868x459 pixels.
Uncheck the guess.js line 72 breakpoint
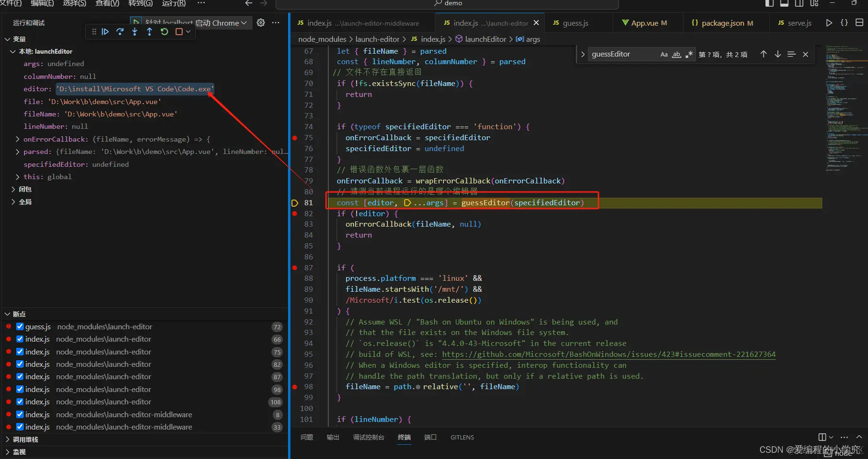coord(20,326)
